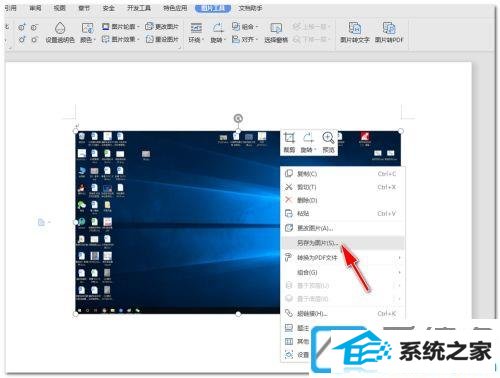Screen dimensions: 500x378
Task: Switch to the Chapter (章节) tab
Action: 84,8
